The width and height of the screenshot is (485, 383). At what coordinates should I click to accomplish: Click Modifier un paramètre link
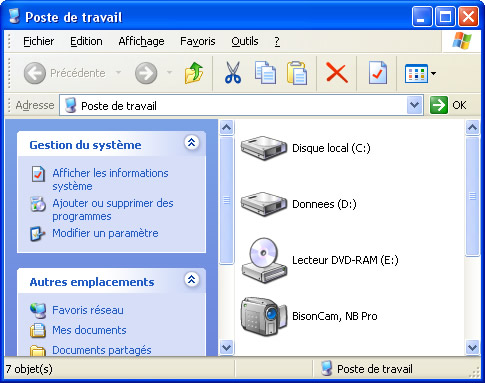pos(105,233)
